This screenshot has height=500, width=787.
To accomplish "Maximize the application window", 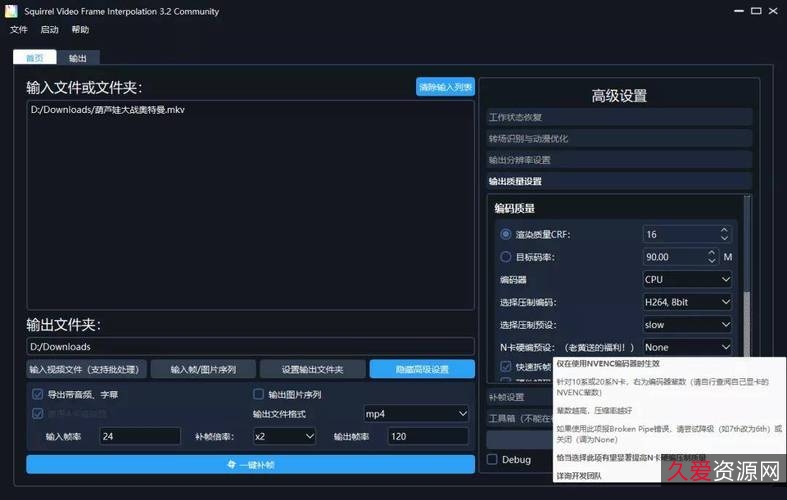I will (756, 11).
